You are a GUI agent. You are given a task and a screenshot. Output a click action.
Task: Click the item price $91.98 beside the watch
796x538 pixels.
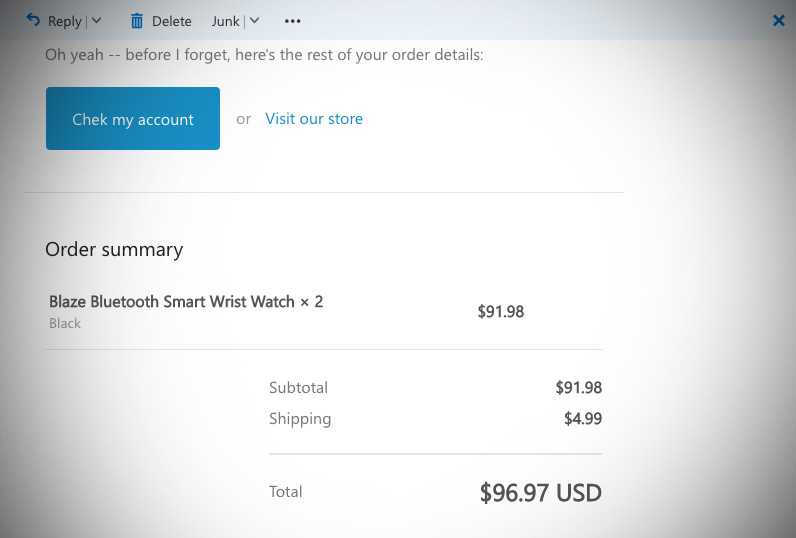(x=501, y=311)
